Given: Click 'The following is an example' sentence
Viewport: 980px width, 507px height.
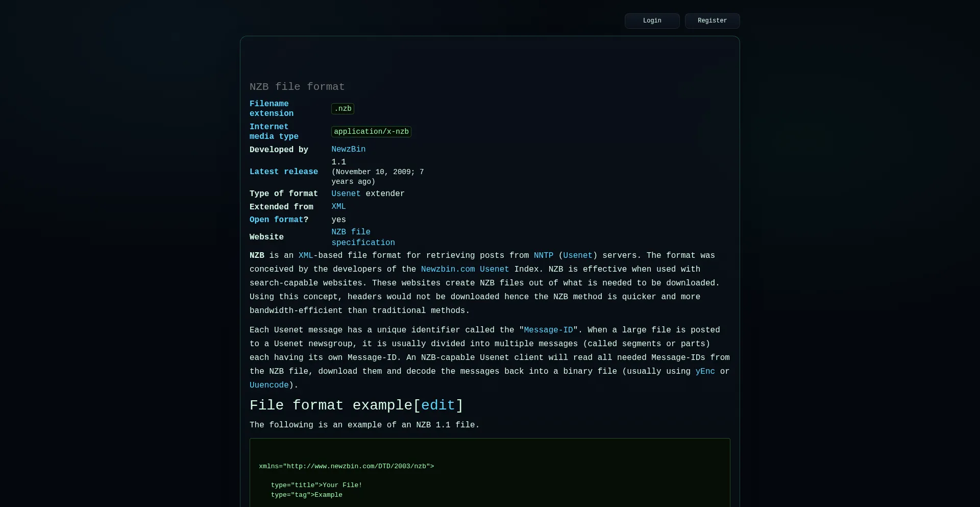Looking at the screenshot, I should [364, 425].
